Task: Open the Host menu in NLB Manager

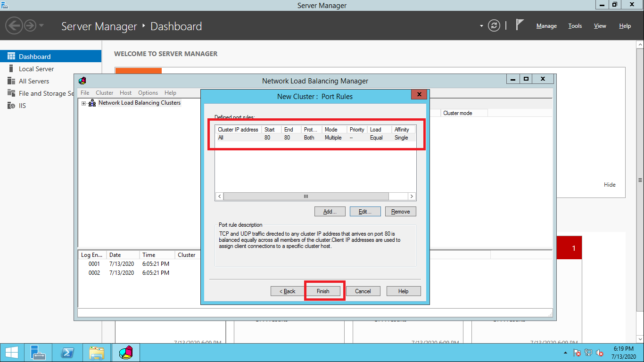Action: [126, 93]
